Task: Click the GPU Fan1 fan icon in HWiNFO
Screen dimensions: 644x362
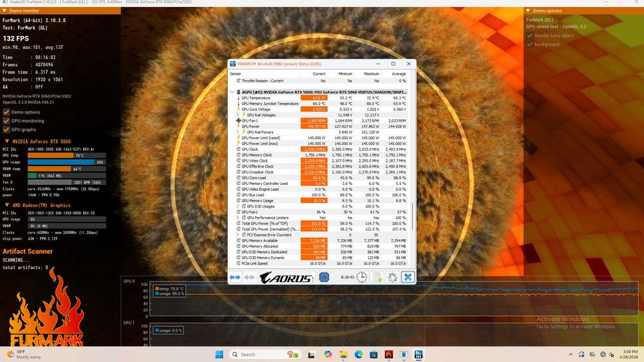Action: click(238, 120)
